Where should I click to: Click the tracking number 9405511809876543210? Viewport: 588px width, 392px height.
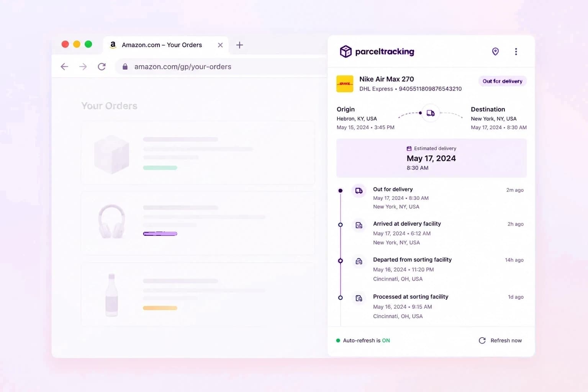tap(430, 89)
